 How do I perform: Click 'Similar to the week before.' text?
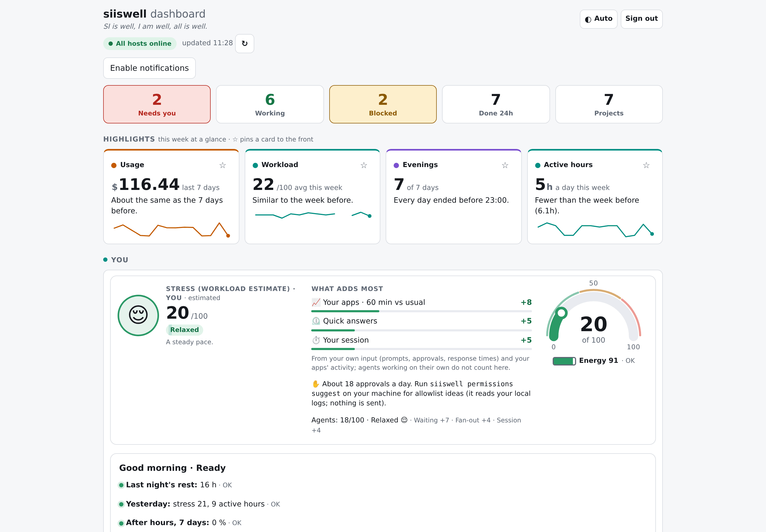(302, 200)
